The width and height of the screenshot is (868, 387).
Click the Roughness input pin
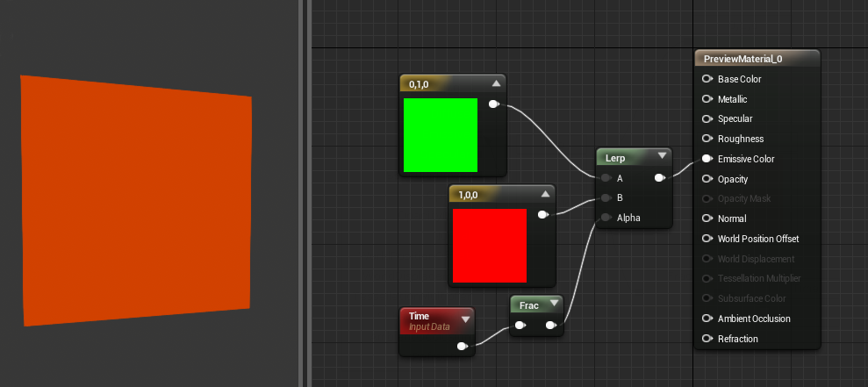click(707, 139)
